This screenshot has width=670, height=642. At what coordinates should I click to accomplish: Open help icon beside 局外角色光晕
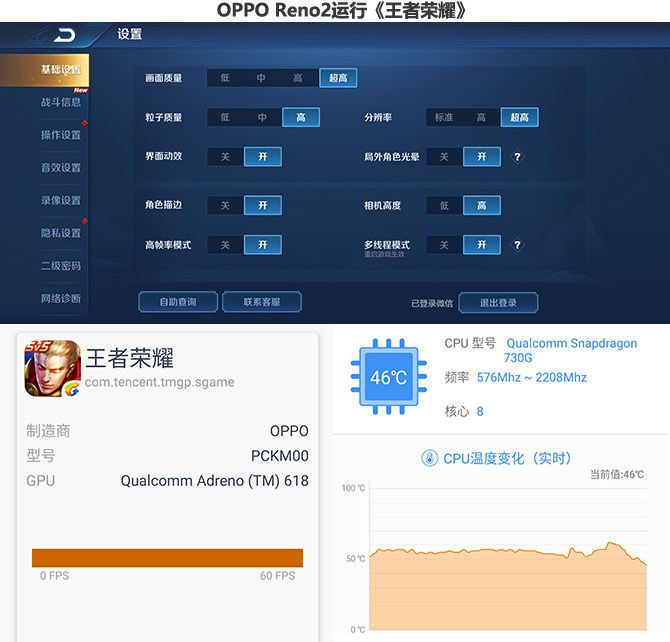[x=517, y=157]
